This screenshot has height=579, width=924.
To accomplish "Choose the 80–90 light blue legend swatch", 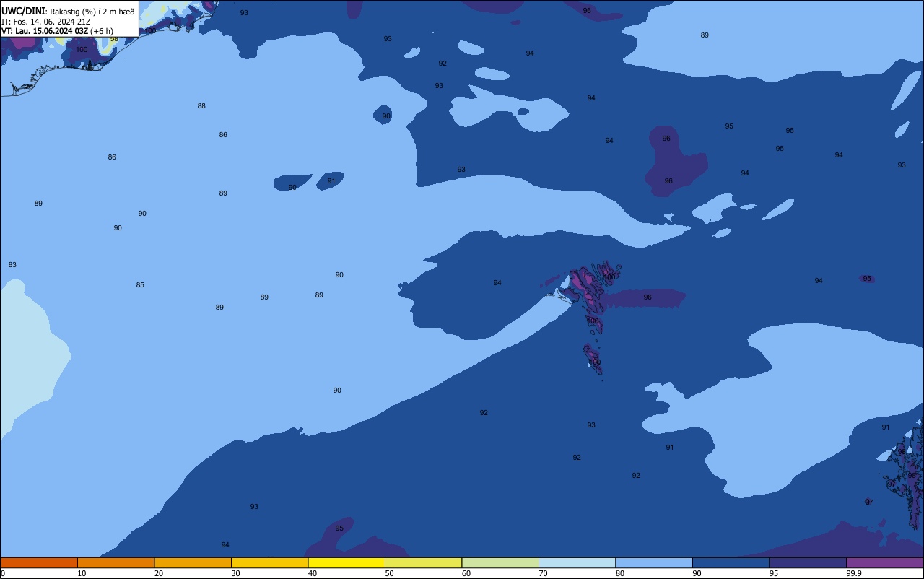I will (654, 562).
